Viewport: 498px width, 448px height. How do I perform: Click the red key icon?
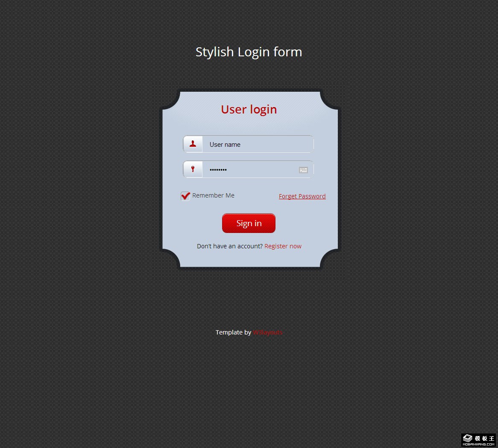tap(193, 169)
